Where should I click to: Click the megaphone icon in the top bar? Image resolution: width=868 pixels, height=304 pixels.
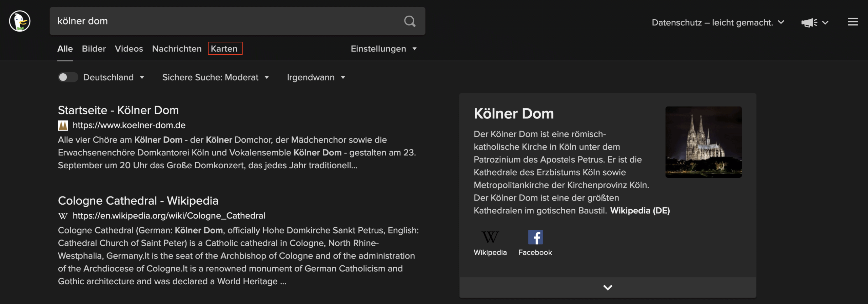click(809, 22)
